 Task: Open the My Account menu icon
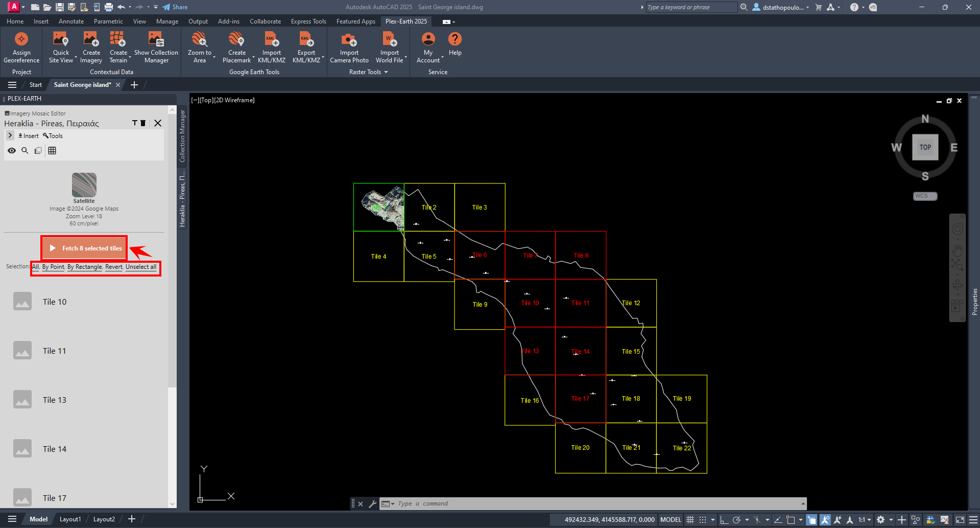tap(428, 39)
